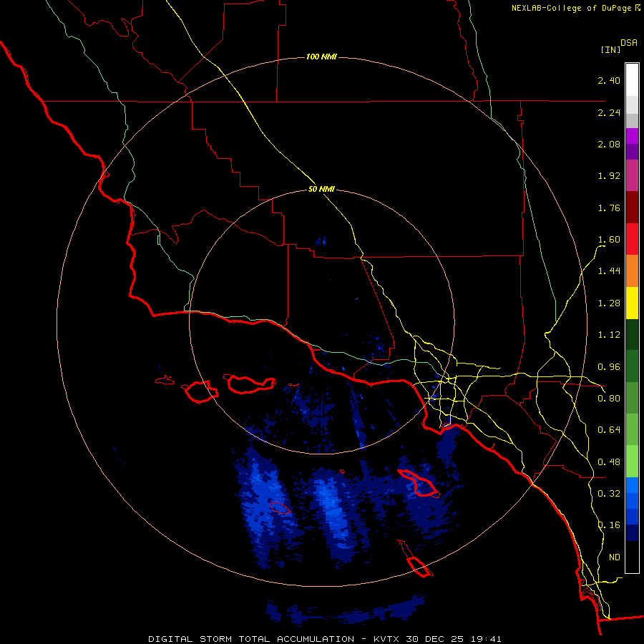Click the 1.60 legend value
This screenshot has height=644, width=644.
coord(609,240)
